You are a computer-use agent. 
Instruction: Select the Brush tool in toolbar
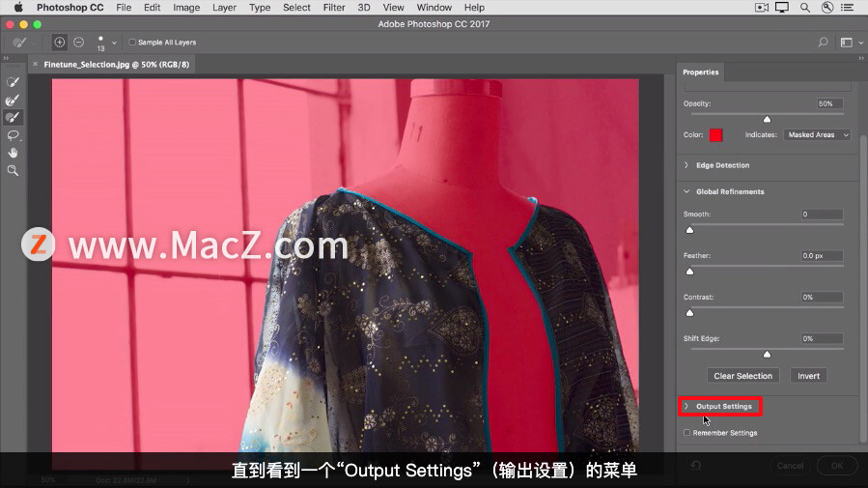13,118
